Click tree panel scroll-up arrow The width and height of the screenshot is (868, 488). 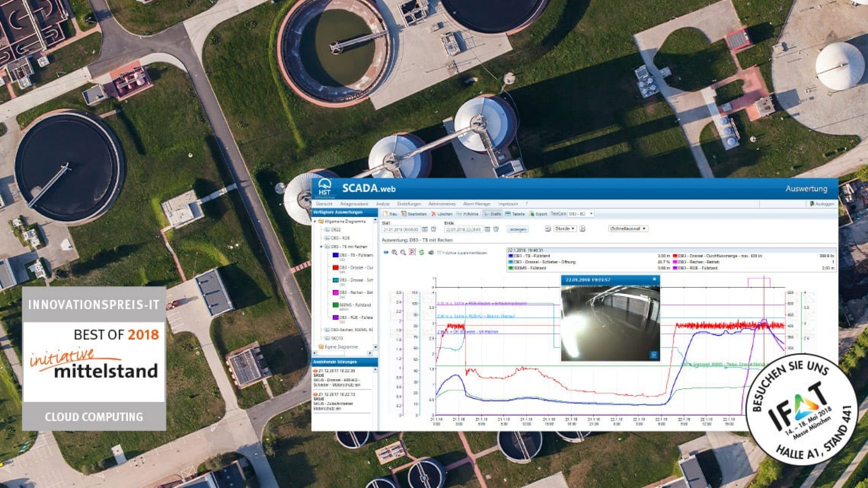[375, 221]
